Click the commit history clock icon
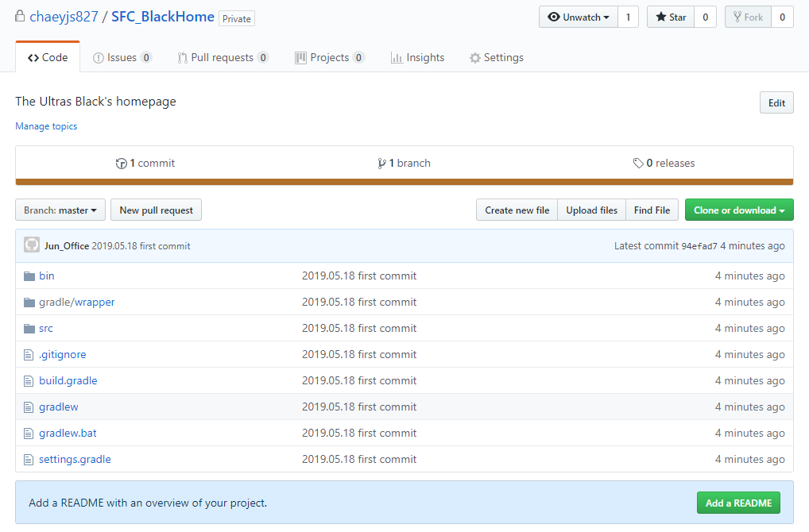 pos(122,164)
